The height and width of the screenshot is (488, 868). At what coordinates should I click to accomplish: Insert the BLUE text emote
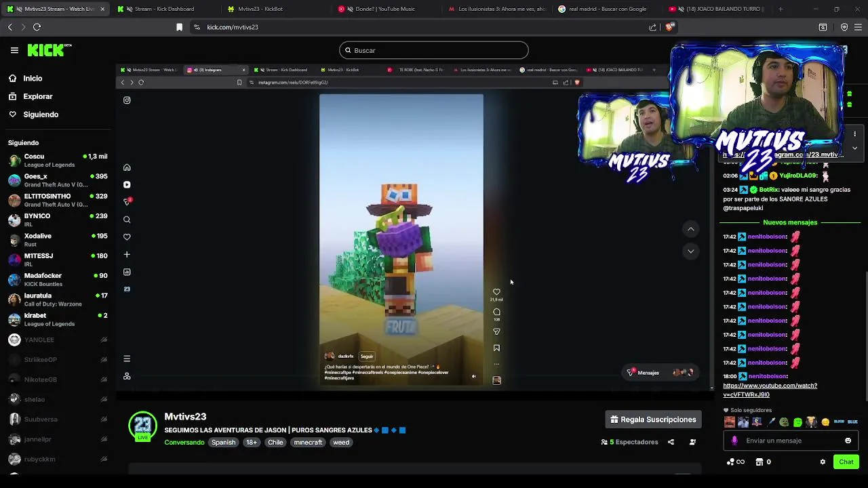tap(852, 422)
